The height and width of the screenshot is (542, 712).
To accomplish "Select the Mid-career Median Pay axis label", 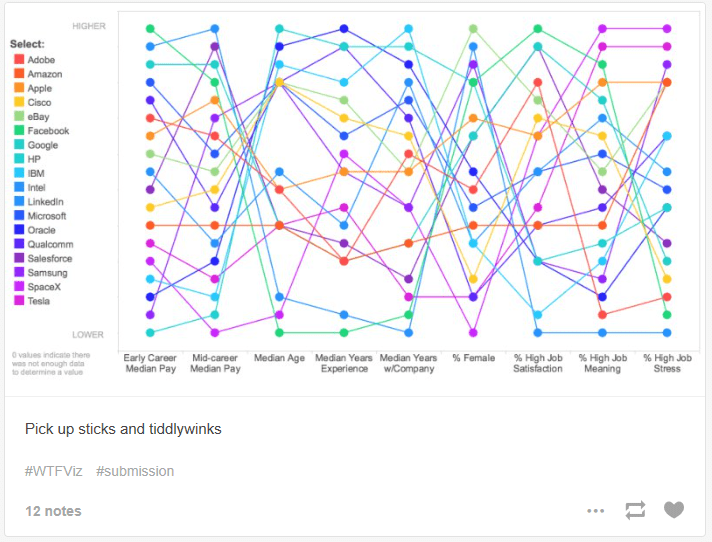I will tap(216, 363).
